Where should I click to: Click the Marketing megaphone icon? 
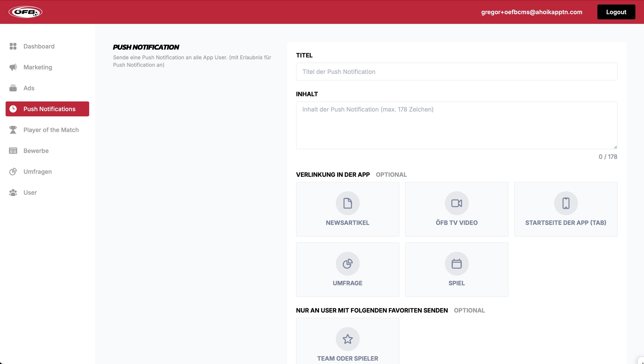(13, 67)
